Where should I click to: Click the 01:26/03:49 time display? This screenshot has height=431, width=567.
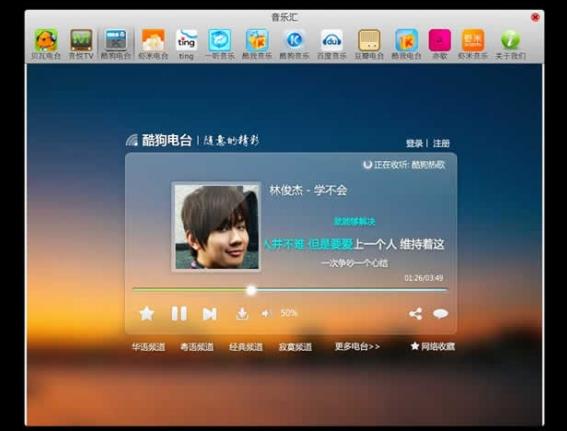pyautogui.click(x=423, y=278)
